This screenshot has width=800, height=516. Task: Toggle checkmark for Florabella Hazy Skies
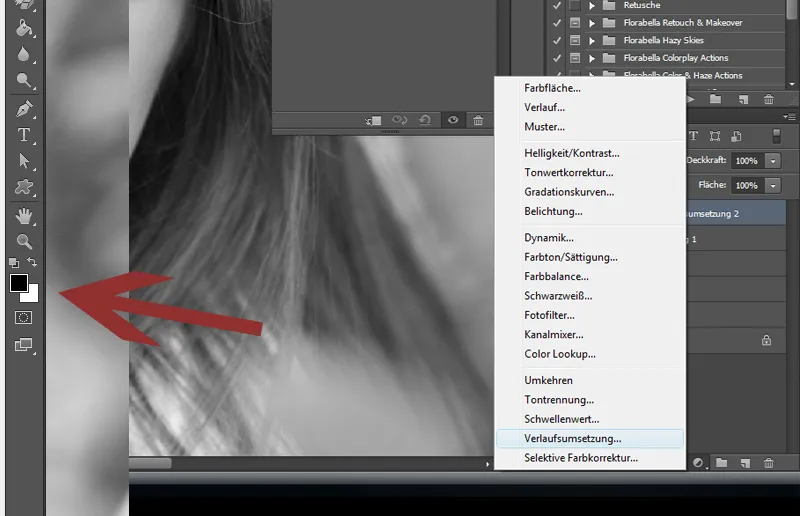pyautogui.click(x=557, y=40)
